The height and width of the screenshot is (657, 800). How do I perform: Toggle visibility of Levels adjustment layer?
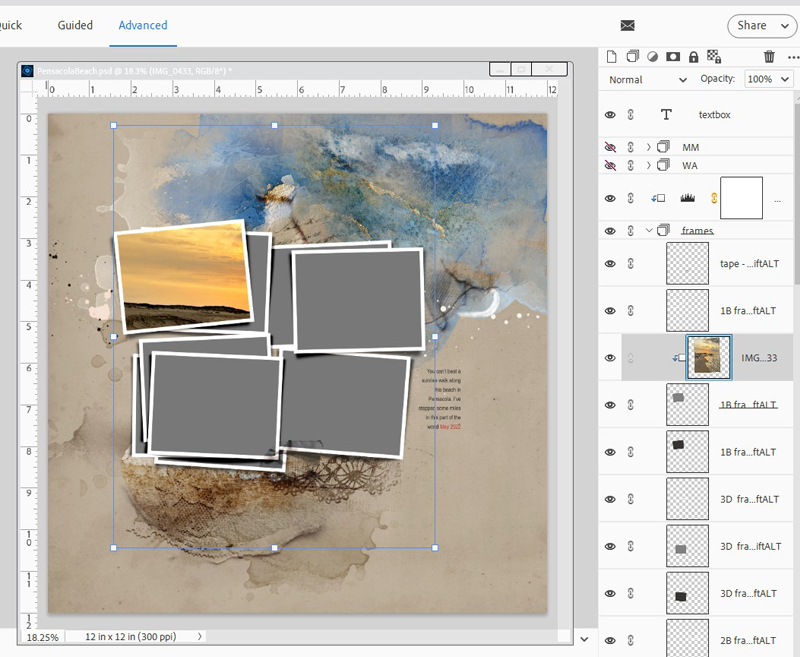(x=610, y=198)
